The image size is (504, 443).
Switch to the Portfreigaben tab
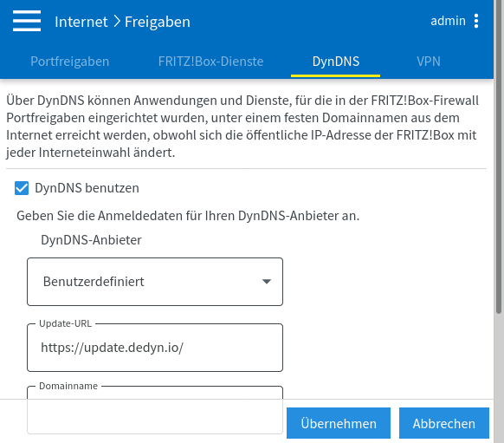pyautogui.click(x=70, y=62)
